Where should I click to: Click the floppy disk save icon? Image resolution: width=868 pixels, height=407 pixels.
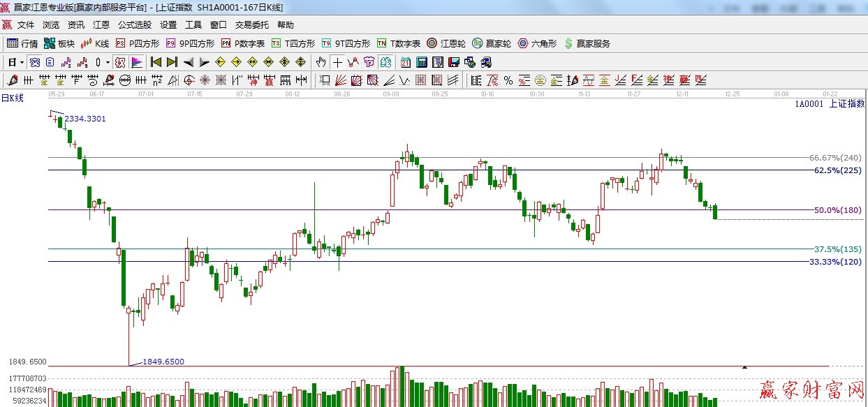454,62
